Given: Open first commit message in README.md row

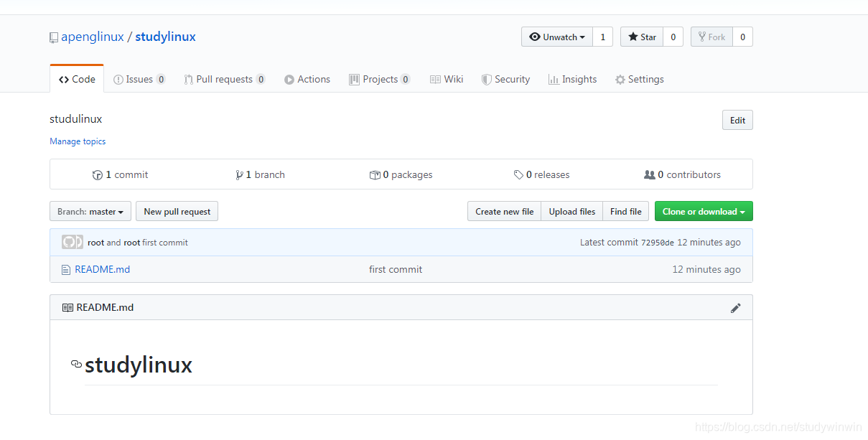Looking at the screenshot, I should point(396,269).
